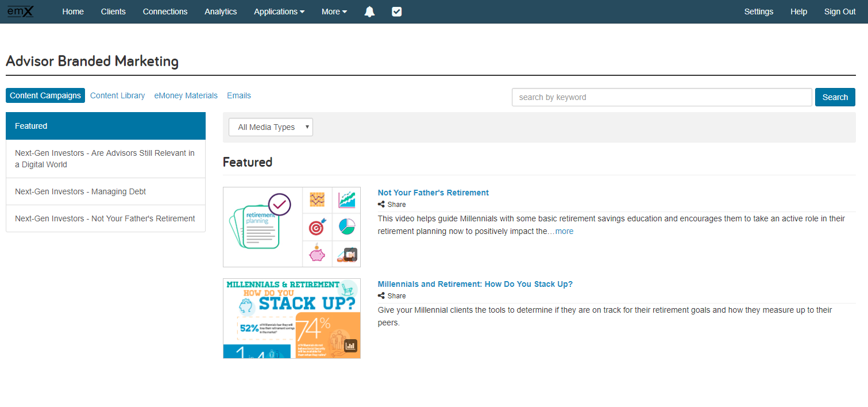Open Not Your Father's Retirement title link
The width and height of the screenshot is (868, 407).
click(x=433, y=193)
